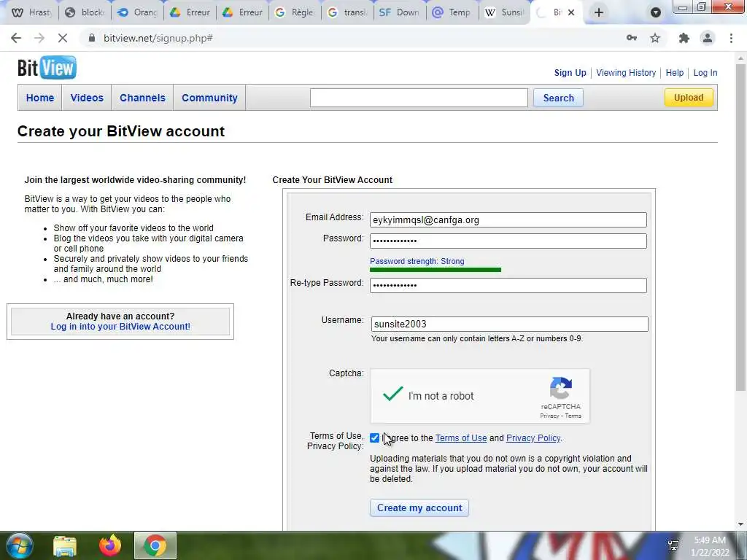Switch to the Hrasty Wikipedia tab
Screen dimensions: 747x560
32,12
